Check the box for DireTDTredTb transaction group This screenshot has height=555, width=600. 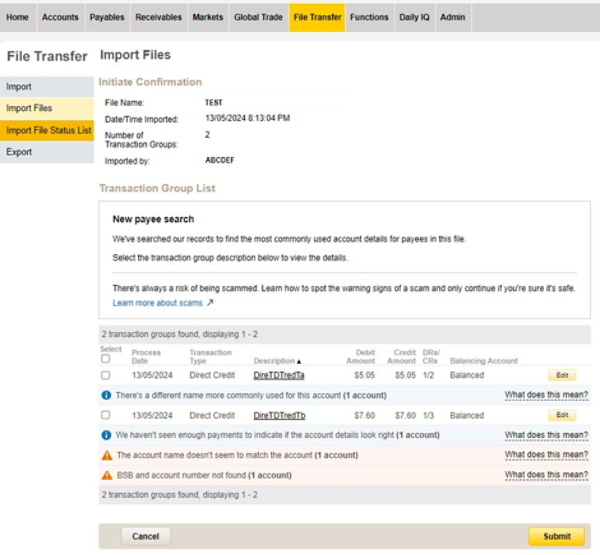point(106,415)
